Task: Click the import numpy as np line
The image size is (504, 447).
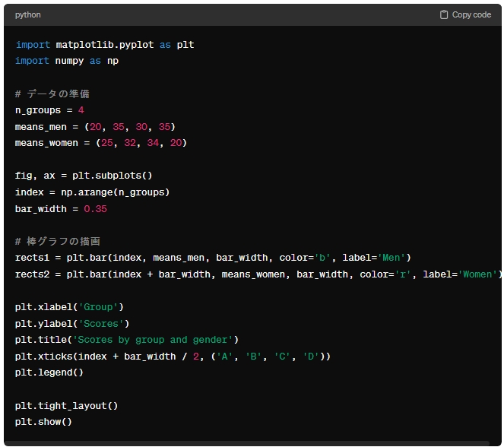Action: [x=67, y=61]
